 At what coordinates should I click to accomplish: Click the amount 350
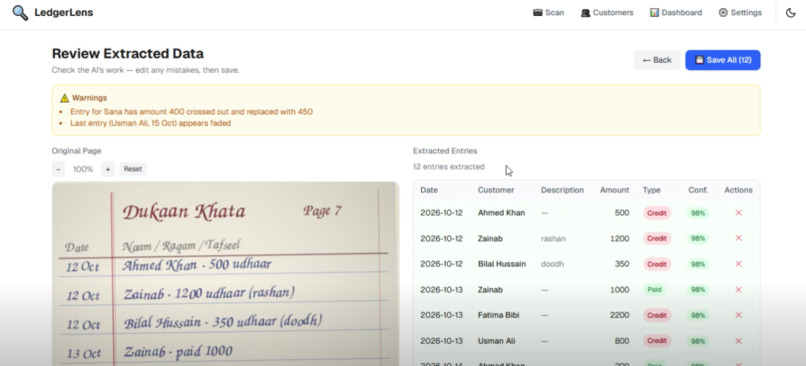point(621,264)
